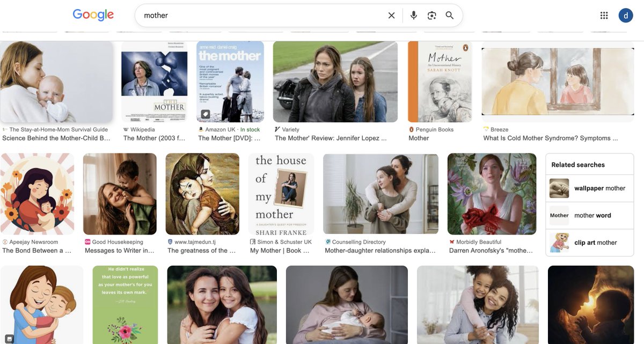Screen dimensions: 644x344
Task: Click 'My Mother | Book …' title
Action: tap(280, 251)
